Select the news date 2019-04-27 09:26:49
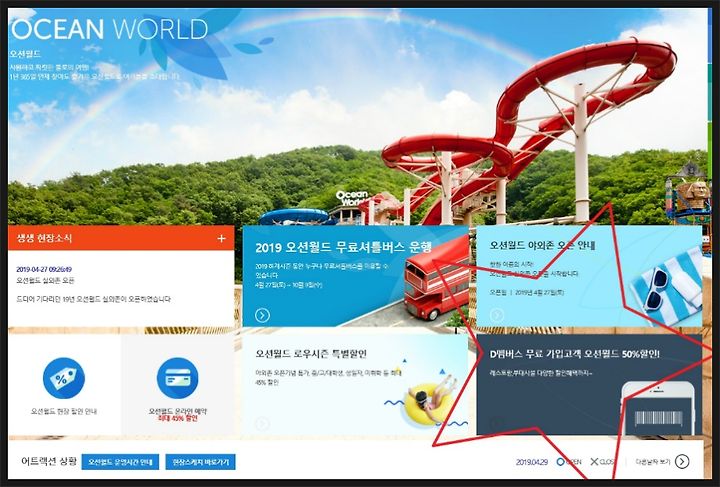 (x=44, y=269)
